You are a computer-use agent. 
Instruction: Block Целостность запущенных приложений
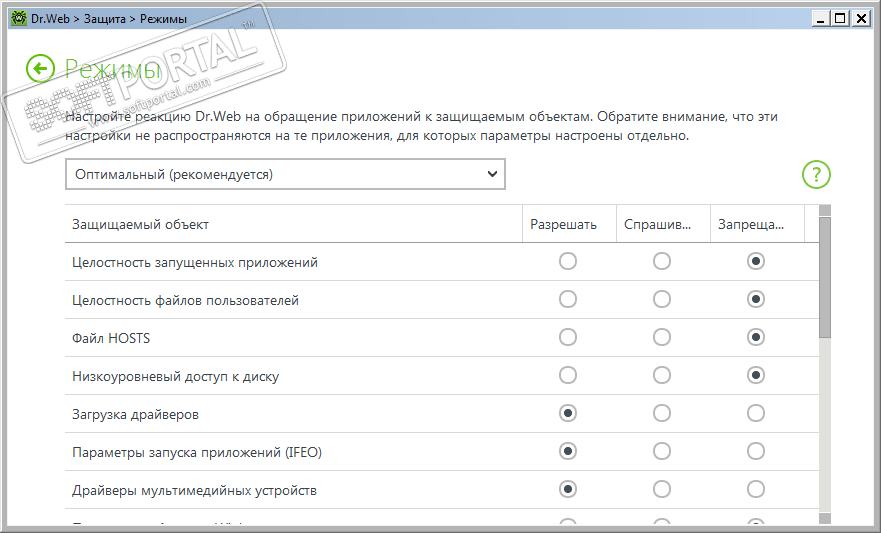pos(756,261)
